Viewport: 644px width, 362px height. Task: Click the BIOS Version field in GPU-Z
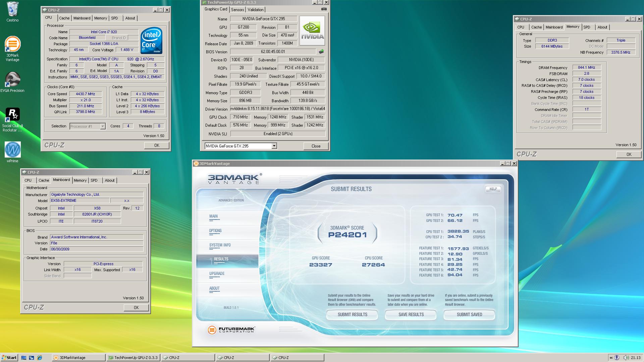click(273, 52)
